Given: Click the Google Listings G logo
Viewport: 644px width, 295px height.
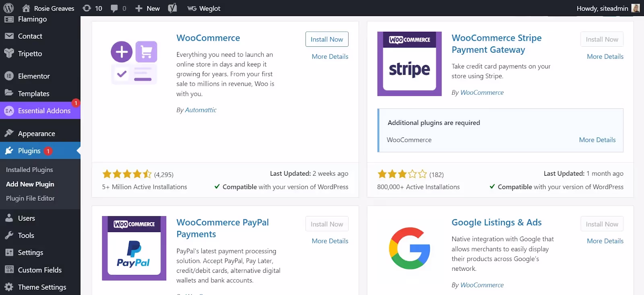Looking at the screenshot, I should (x=409, y=248).
